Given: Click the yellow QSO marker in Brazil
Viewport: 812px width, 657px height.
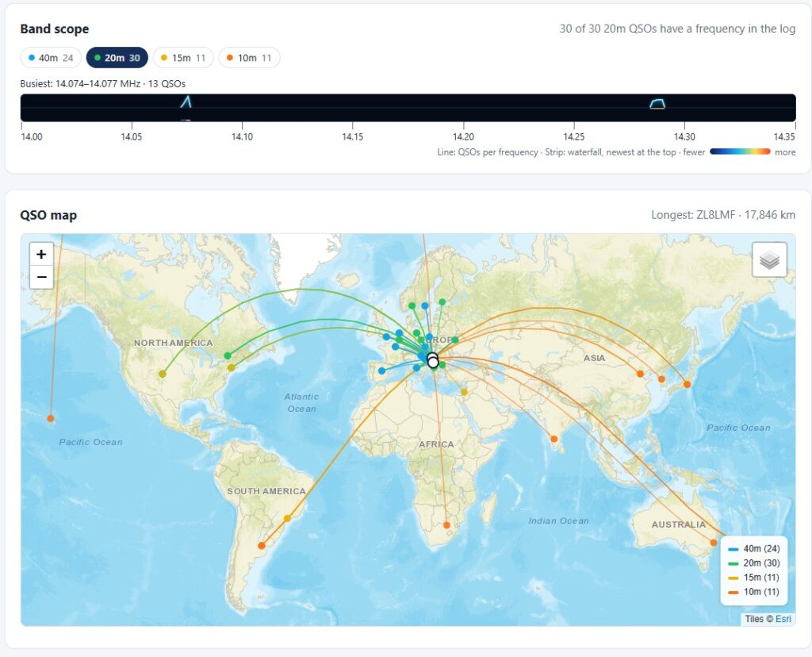Looking at the screenshot, I should [287, 518].
